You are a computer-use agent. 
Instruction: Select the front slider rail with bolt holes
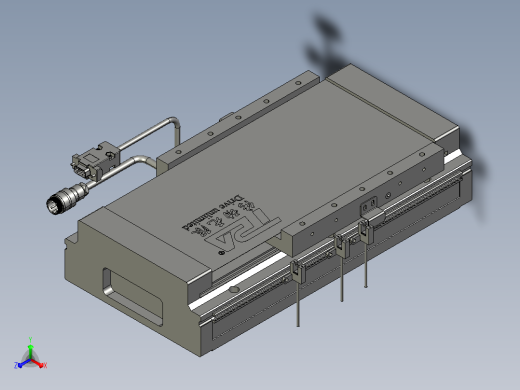point(363,200)
